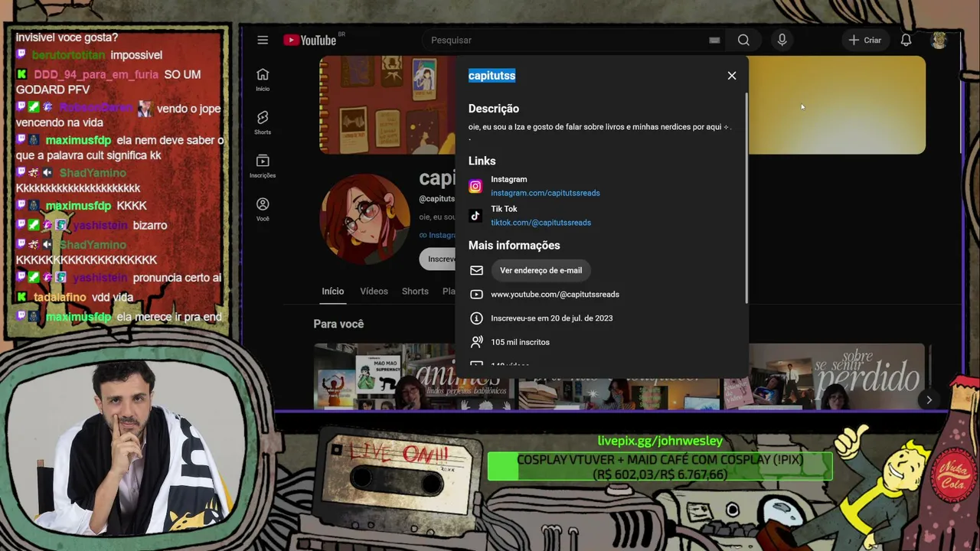
Task: Click the 'R$ 602,03/R$ 6.767,66' amount
Action: click(660, 474)
